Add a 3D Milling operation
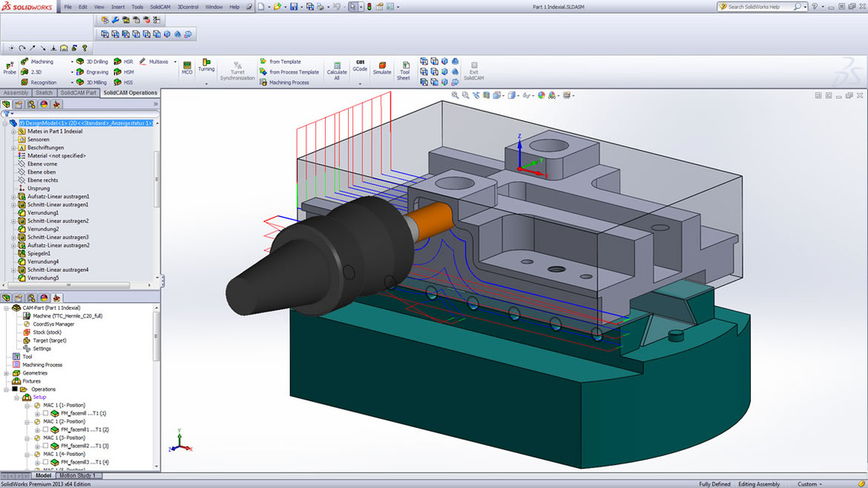 click(x=91, y=82)
